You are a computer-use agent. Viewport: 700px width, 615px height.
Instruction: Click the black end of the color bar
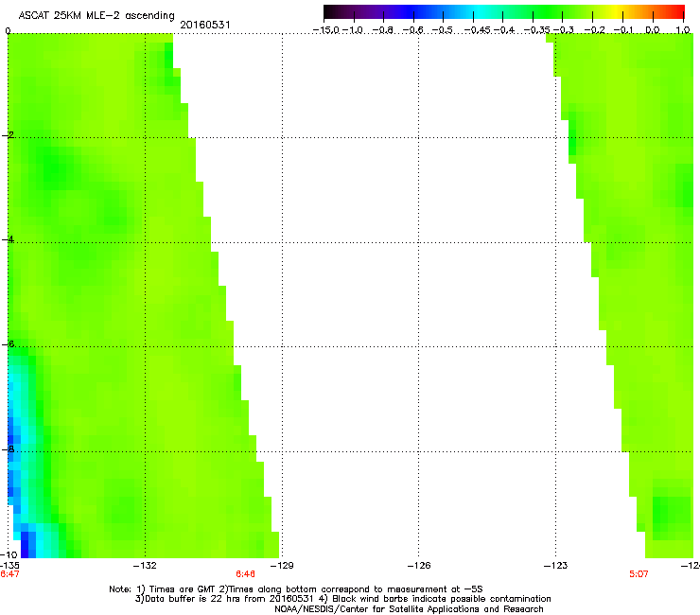coord(330,11)
